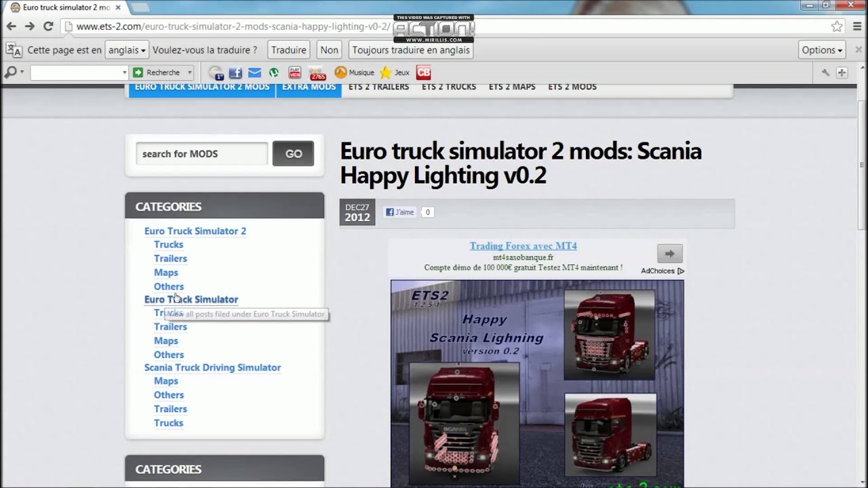Go back with the browser back arrow
Image resolution: width=868 pixels, height=488 pixels.
coord(11,26)
